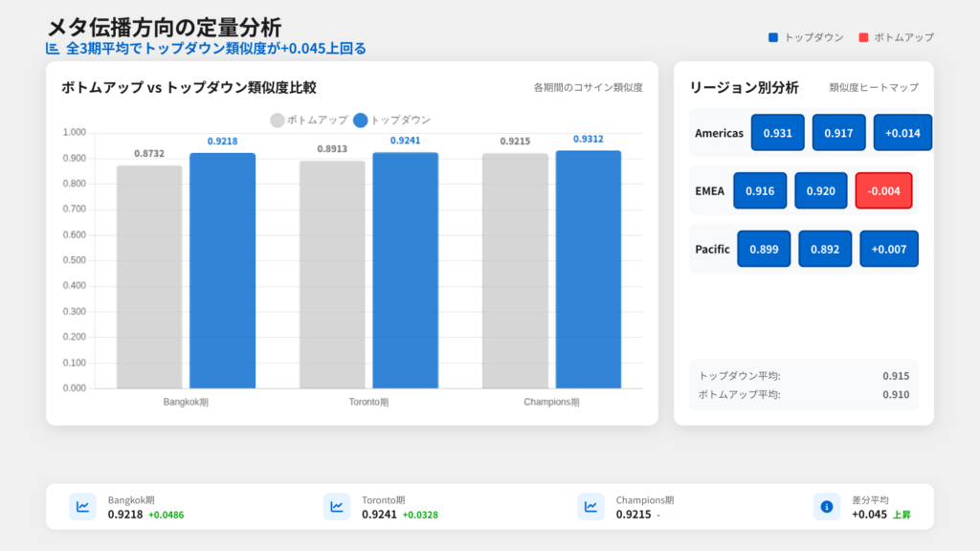Click the gray Bangkok期 bar labeled 0.8732
Viewport: 980px width, 551px height.
pos(149,276)
